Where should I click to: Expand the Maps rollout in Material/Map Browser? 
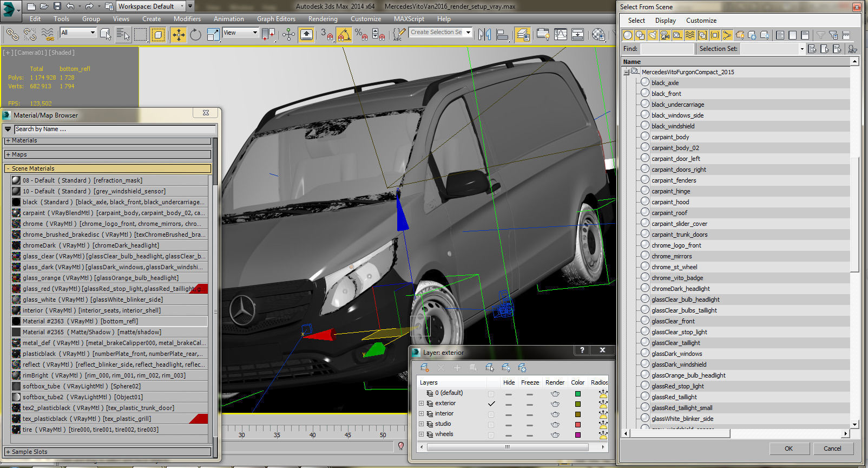(x=108, y=154)
